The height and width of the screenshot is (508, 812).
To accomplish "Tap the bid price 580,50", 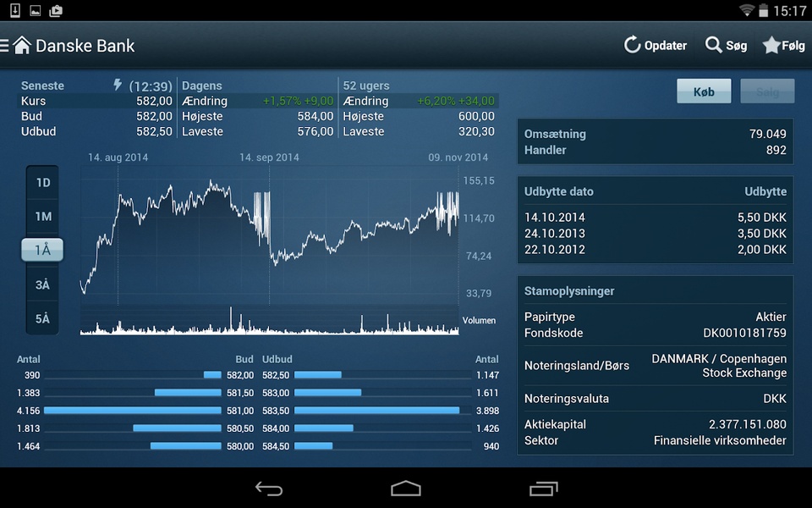I will point(240,428).
